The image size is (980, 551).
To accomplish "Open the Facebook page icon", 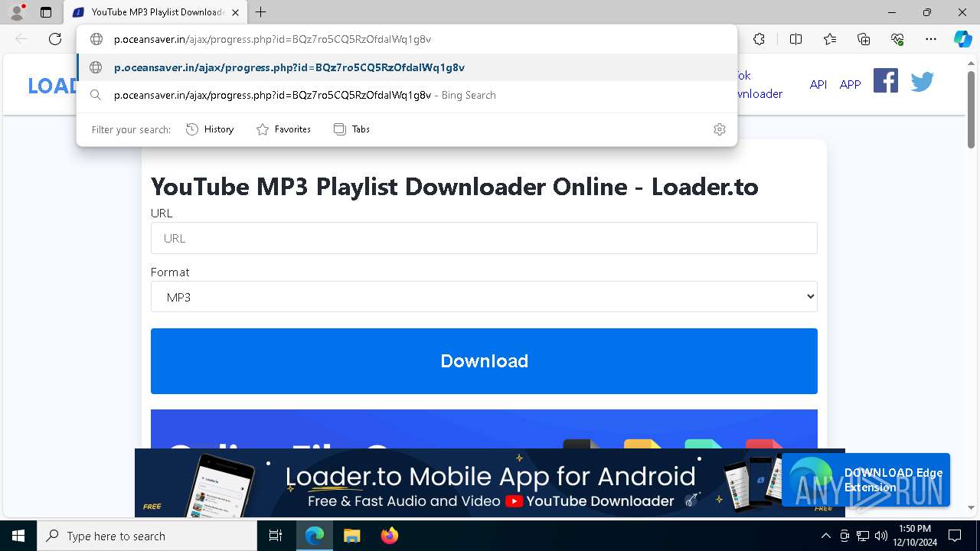I will [885, 80].
